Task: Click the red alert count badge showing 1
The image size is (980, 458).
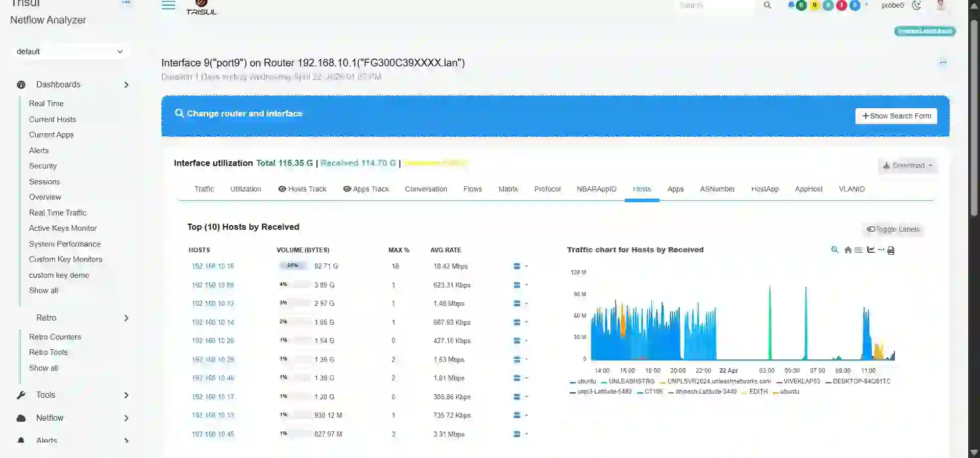Action: tap(842, 6)
